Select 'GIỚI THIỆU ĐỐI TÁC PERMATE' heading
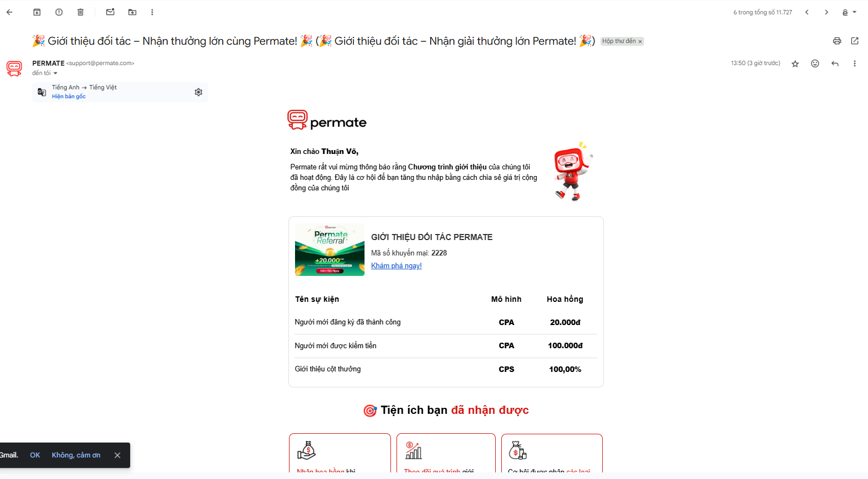 point(432,237)
